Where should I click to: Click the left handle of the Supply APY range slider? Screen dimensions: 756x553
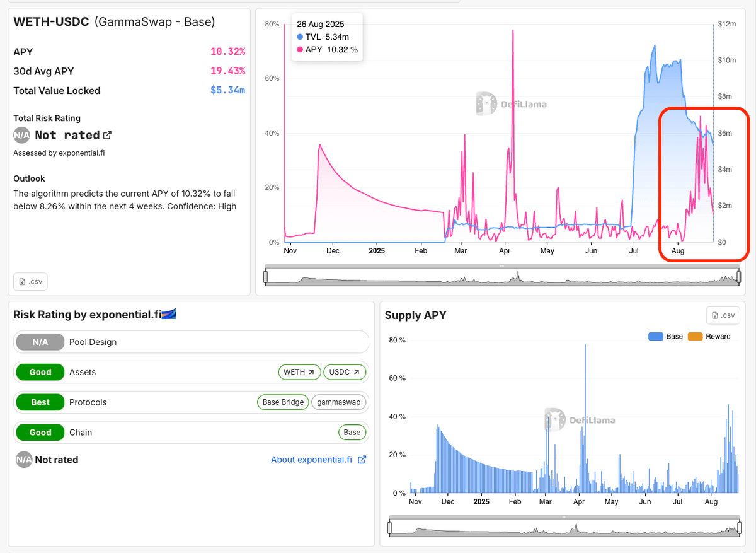pyautogui.click(x=389, y=527)
